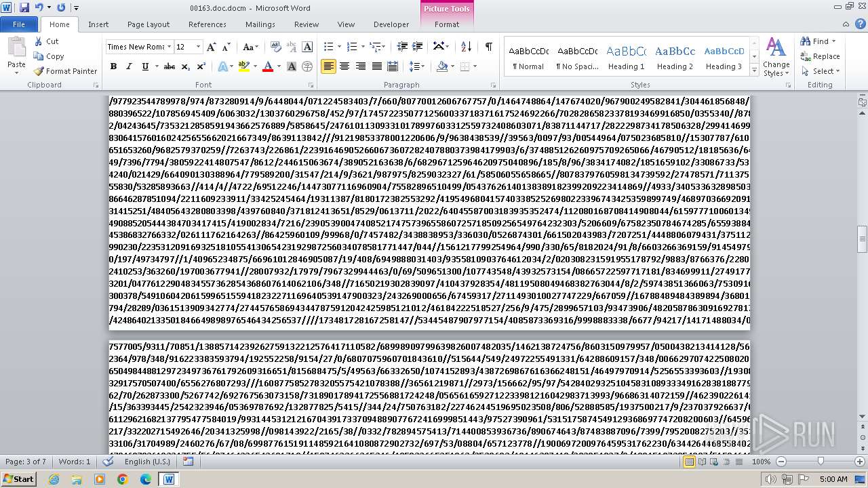Open the font name dropdown
This screenshot has width=868, height=488.
(169, 47)
